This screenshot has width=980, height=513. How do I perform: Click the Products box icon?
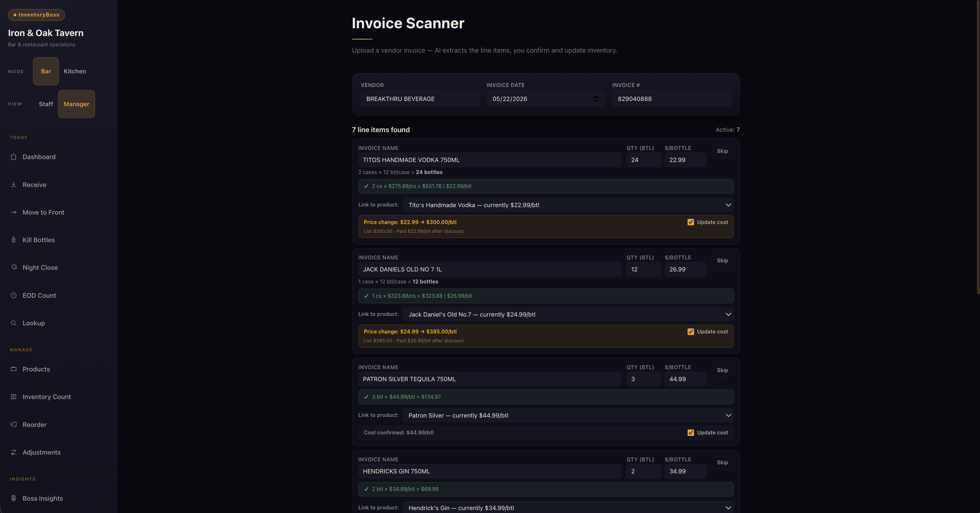pos(14,369)
